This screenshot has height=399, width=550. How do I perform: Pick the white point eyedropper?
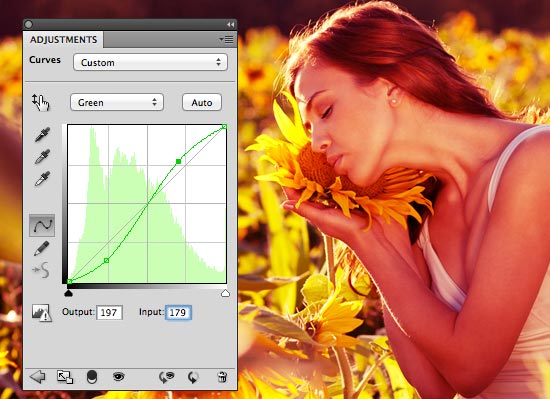(x=42, y=179)
